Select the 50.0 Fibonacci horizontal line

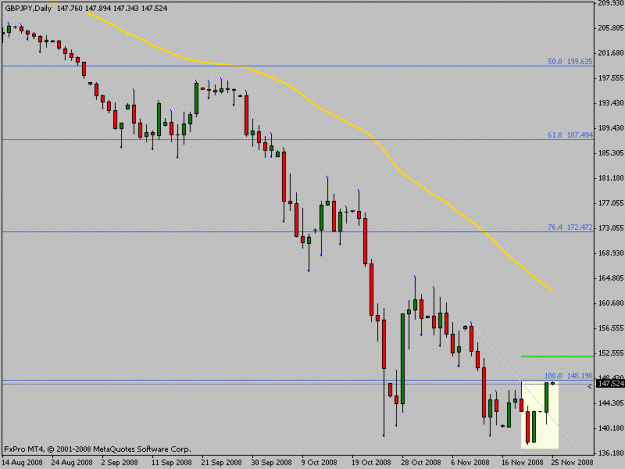pos(297,66)
